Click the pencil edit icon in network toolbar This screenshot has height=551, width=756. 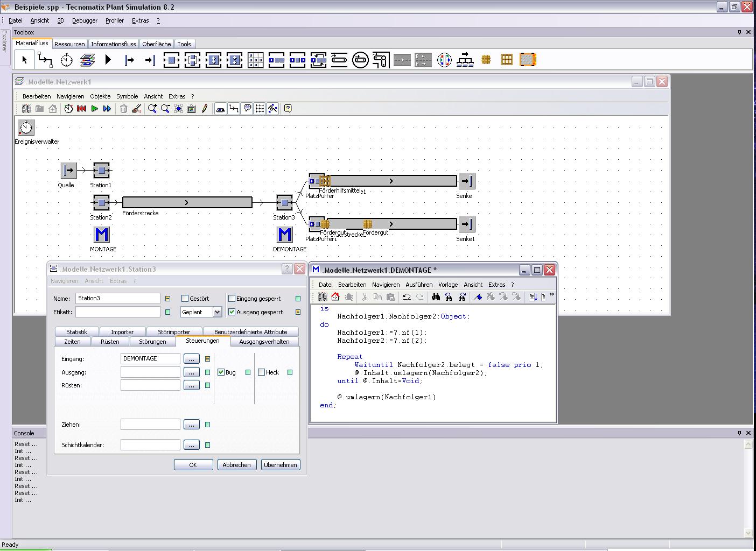pos(205,109)
